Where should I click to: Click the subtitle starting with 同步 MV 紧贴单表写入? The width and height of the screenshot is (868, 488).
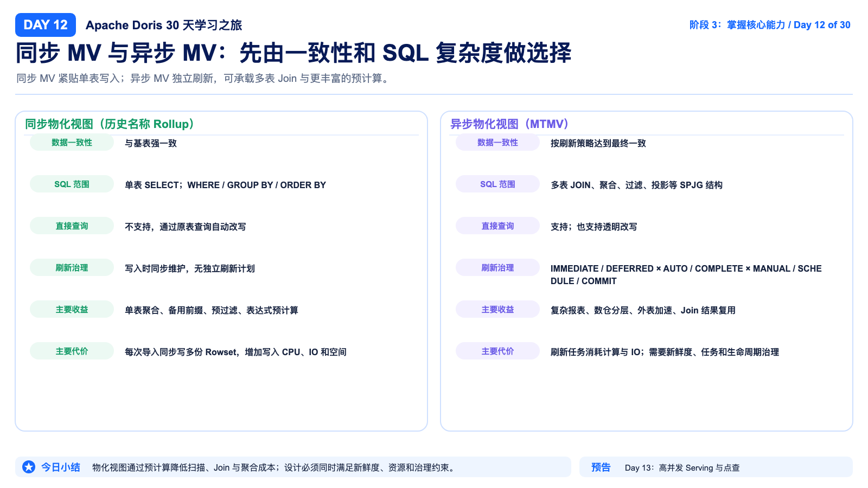[202, 79]
